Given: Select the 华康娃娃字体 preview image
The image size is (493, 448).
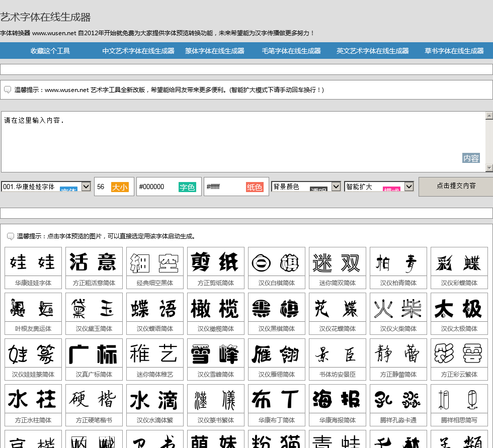Looking at the screenshot, I should (x=33, y=262).
